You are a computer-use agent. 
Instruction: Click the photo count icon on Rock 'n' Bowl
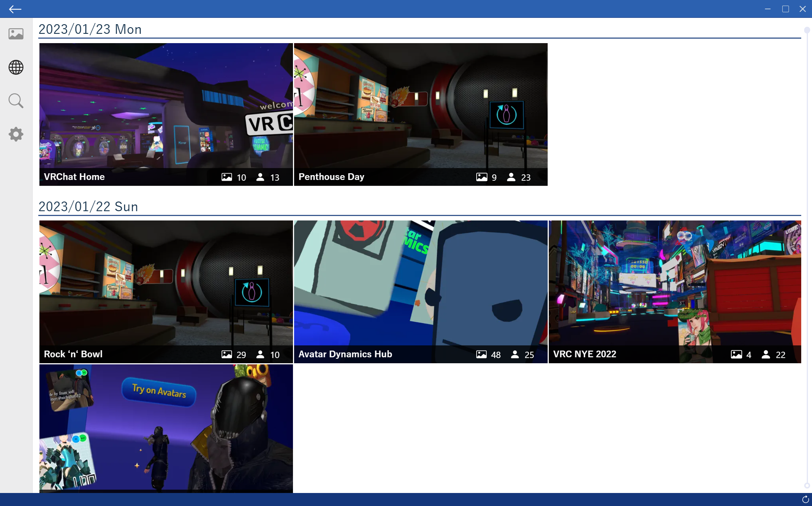(227, 355)
